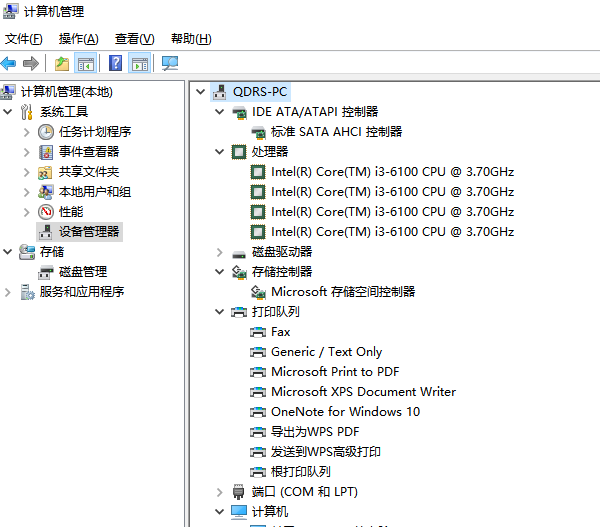The height and width of the screenshot is (527, 600).
Task: Select Microsoft 存储空间控制器 device
Action: [x=343, y=292]
